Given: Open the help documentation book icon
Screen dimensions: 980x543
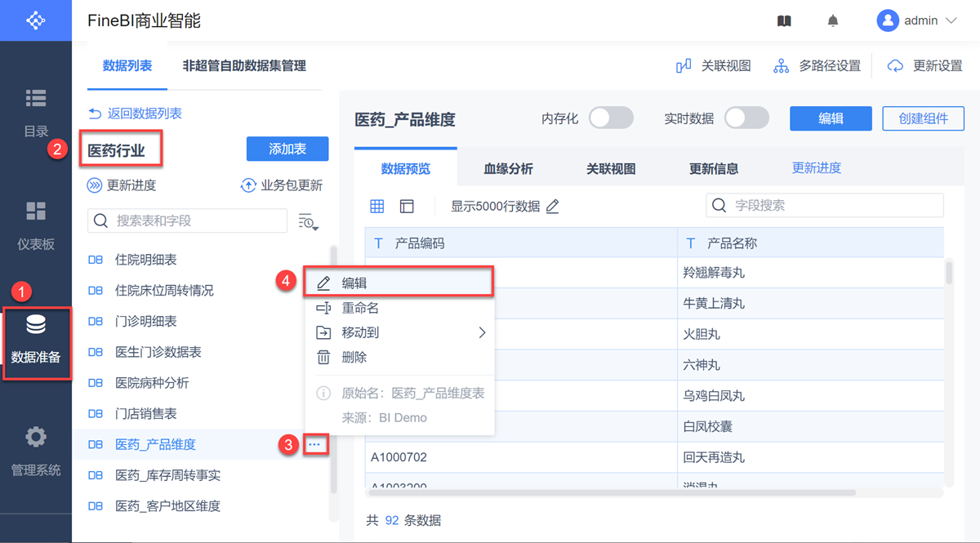Looking at the screenshot, I should pos(784,21).
